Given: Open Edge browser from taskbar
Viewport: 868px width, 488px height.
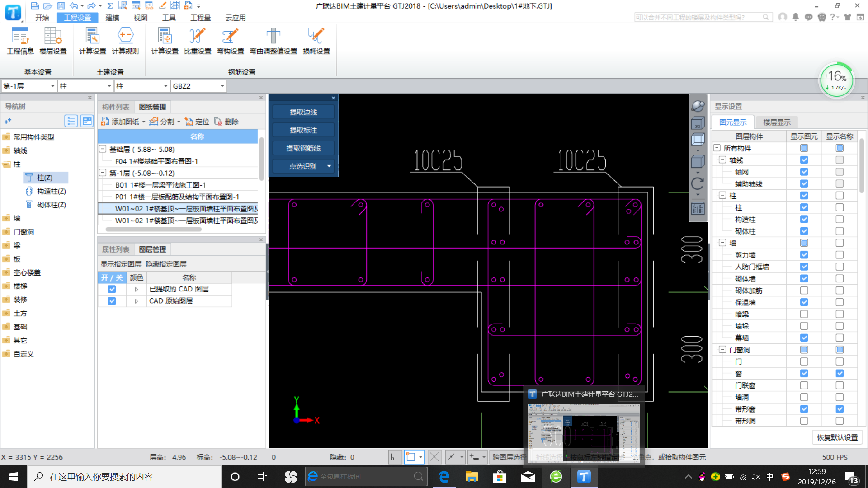Looking at the screenshot, I should click(x=444, y=477).
